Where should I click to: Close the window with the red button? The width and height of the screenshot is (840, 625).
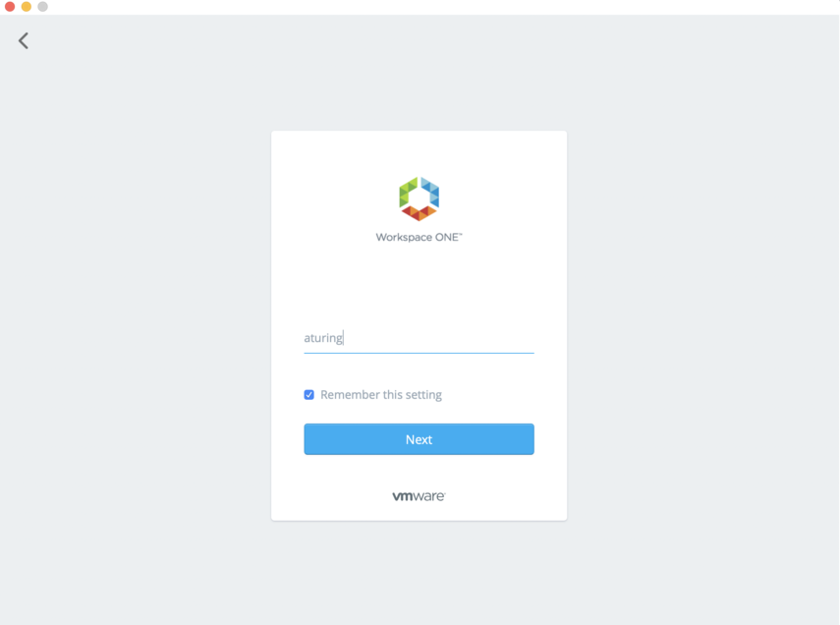(x=10, y=7)
